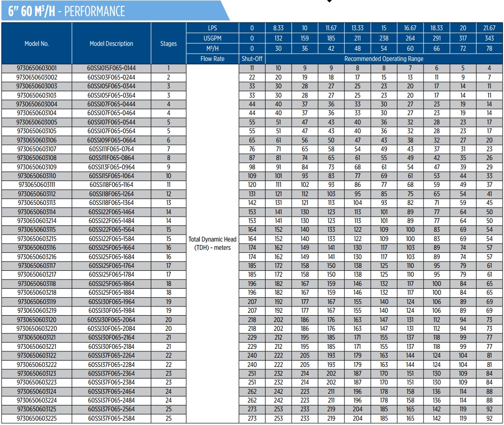Click the Total Dynamic Head (TDH) label
This screenshot has height=425, width=504.
(x=212, y=243)
